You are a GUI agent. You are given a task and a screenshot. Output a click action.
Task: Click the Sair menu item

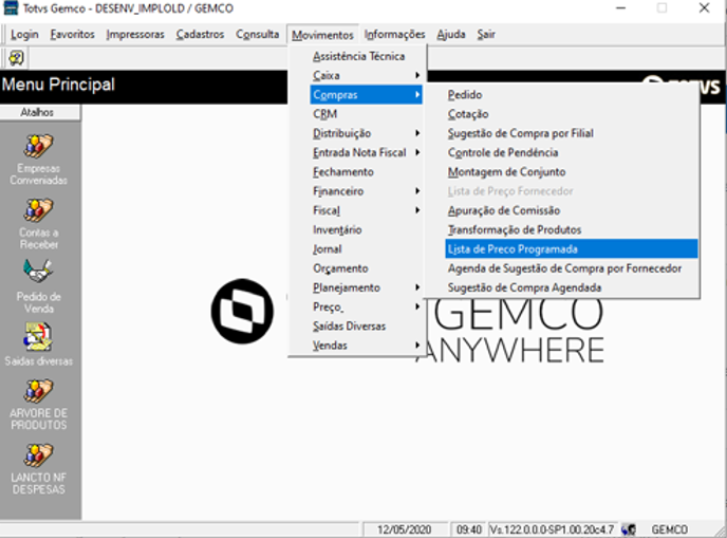click(486, 34)
